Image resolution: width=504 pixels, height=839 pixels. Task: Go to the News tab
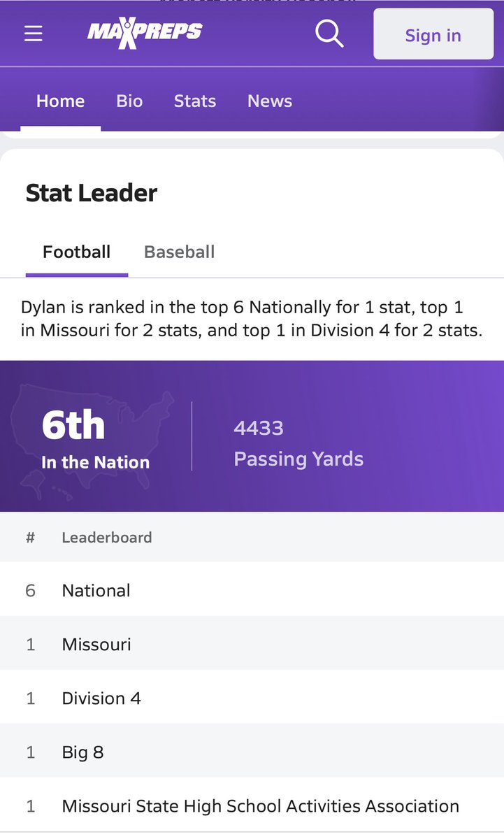click(x=270, y=101)
